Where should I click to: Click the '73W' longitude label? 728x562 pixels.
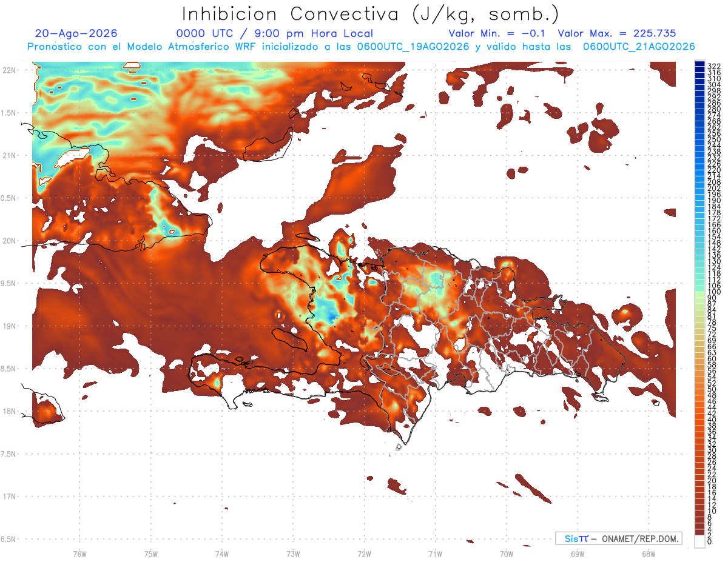click(293, 554)
